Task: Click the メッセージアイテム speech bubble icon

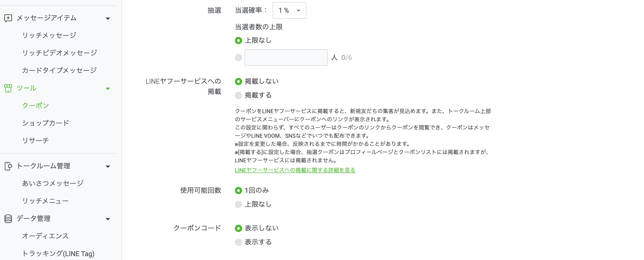Action: (8, 18)
